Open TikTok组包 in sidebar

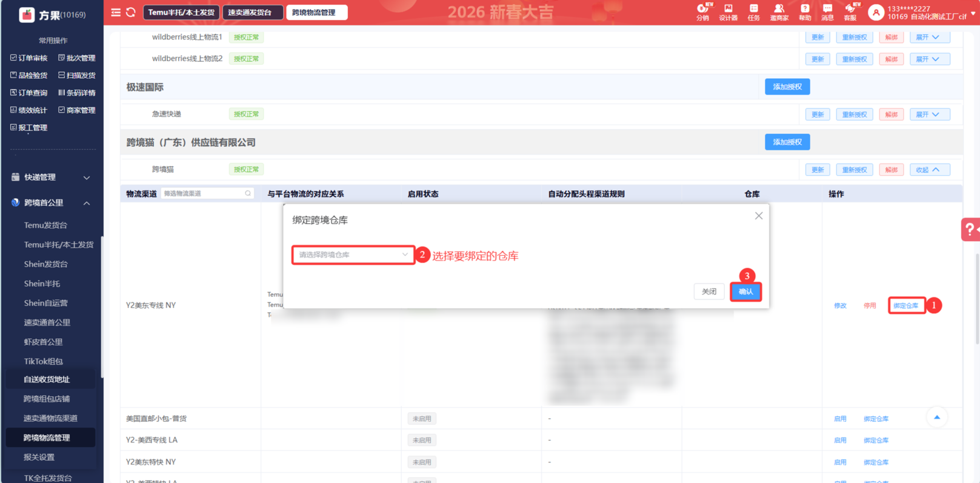43,361
